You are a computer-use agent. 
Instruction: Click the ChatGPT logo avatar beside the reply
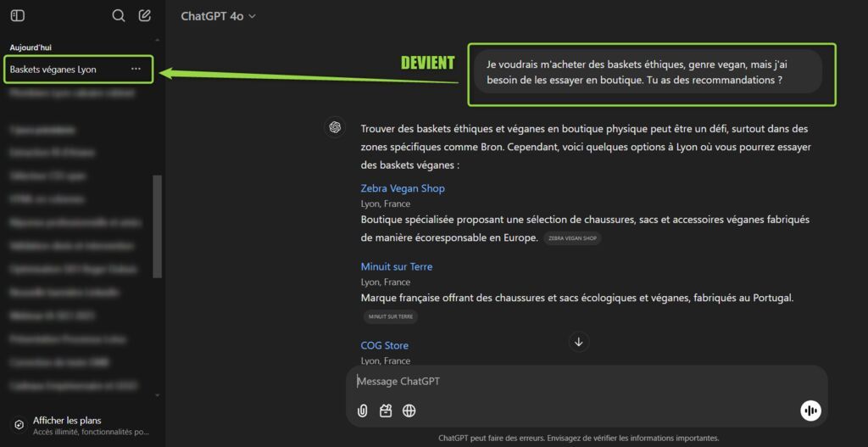pyautogui.click(x=334, y=127)
